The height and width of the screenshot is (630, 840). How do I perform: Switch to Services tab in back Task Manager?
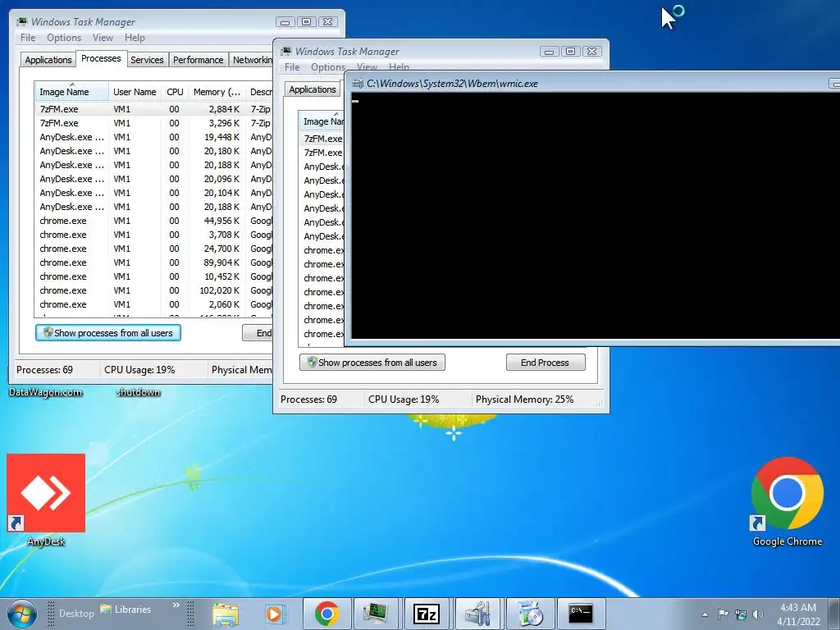(x=147, y=59)
